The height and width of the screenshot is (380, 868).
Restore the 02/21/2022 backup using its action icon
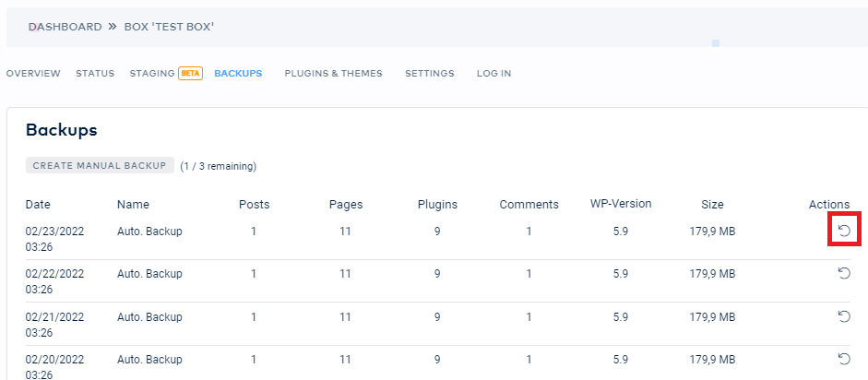[844, 315]
